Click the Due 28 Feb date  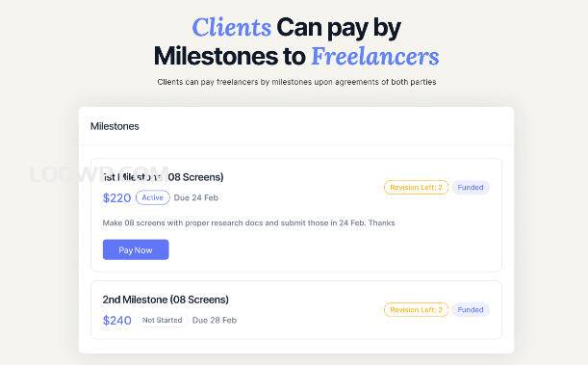[215, 320]
